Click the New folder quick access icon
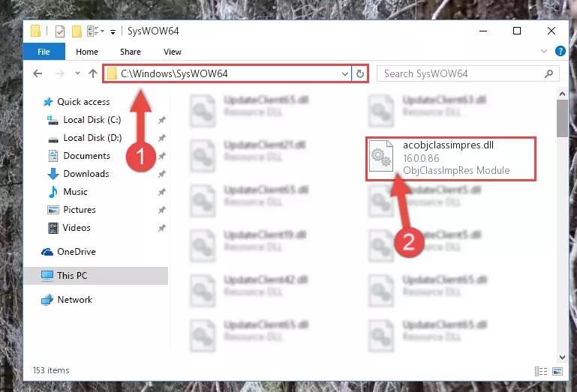The height and width of the screenshot is (392, 577). [77, 31]
